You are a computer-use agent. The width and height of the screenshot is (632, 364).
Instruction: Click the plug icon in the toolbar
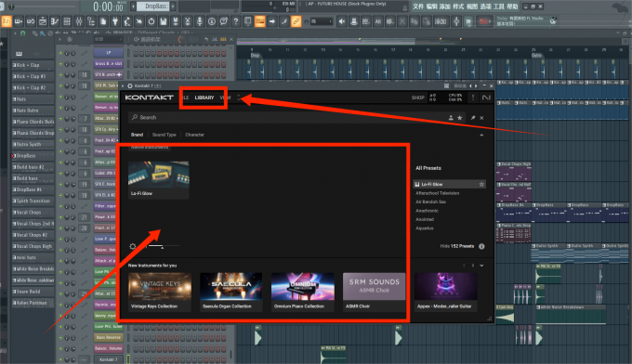pos(115,21)
